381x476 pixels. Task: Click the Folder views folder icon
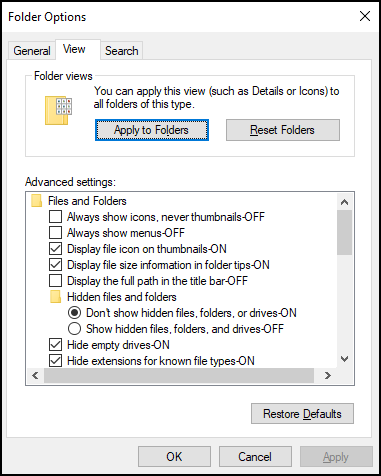click(x=58, y=110)
